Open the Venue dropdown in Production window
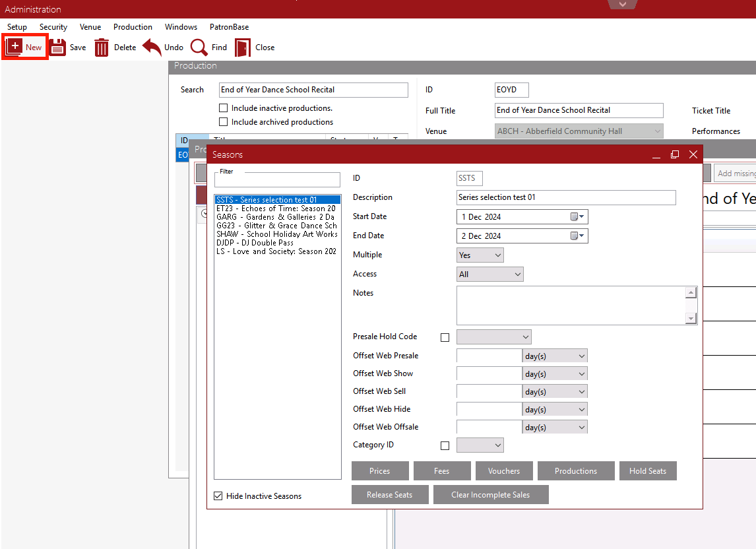The image size is (756, 549). [x=579, y=131]
